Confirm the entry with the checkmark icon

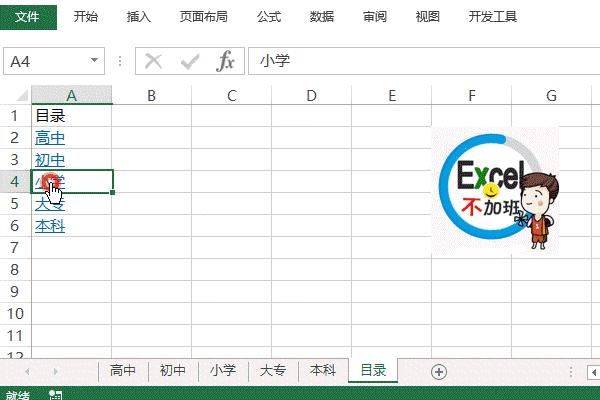click(x=190, y=61)
